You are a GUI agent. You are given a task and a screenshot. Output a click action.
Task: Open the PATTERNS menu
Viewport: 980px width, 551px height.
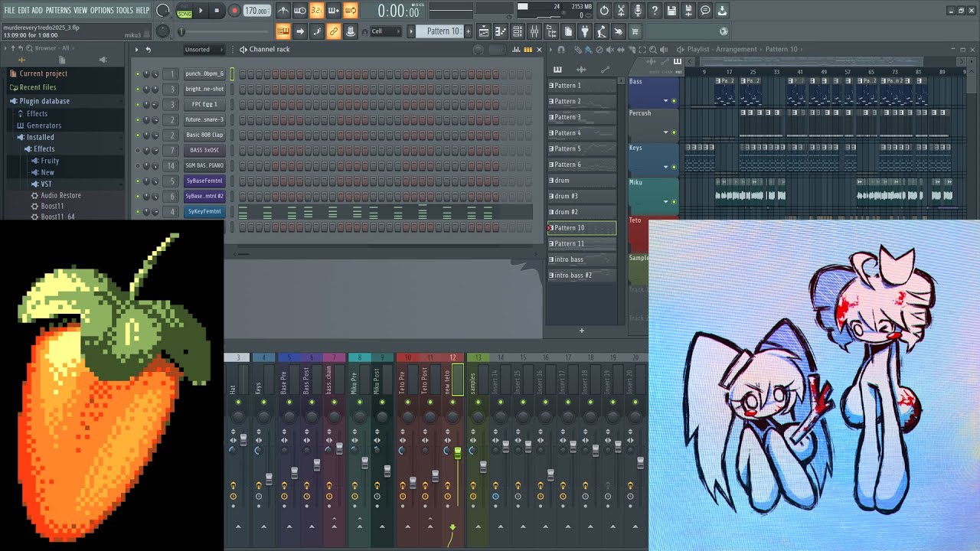(58, 11)
